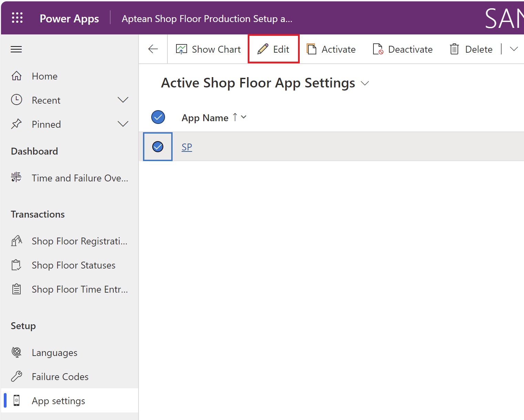Open Failure Codes setup page
The height and width of the screenshot is (420, 524).
tap(60, 377)
